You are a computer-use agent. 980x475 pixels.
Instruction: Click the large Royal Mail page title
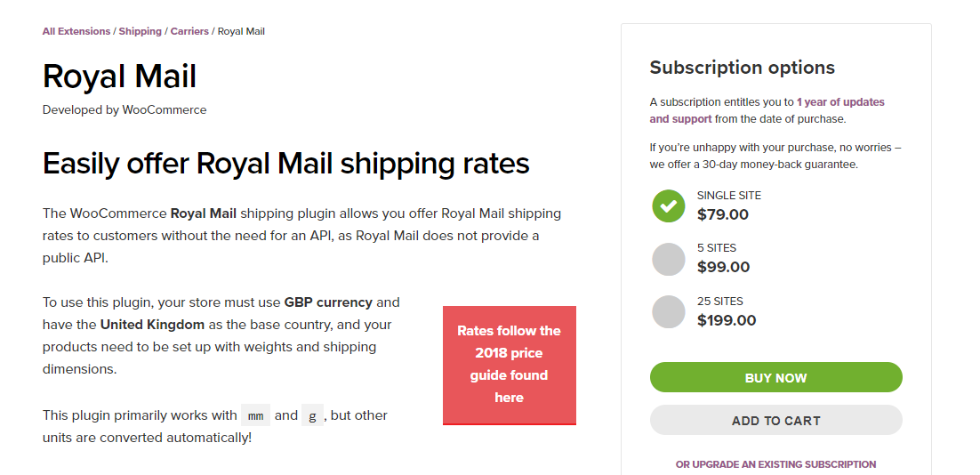coord(119,76)
